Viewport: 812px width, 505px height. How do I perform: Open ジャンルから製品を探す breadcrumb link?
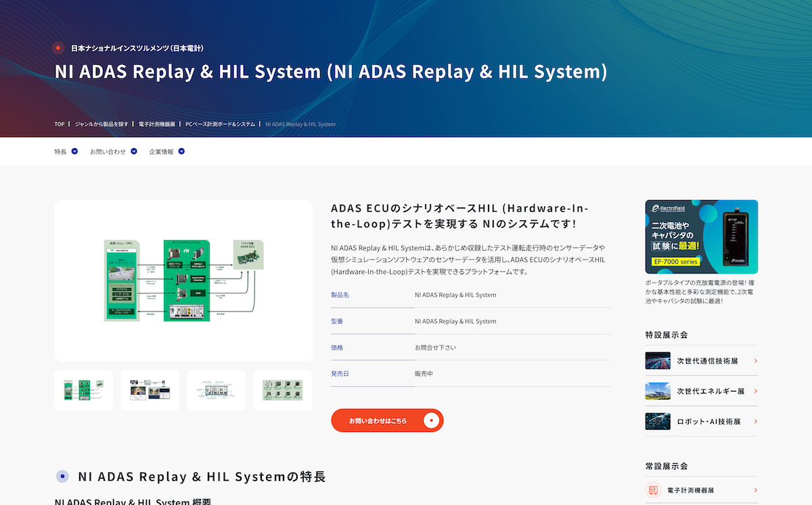[x=101, y=124]
